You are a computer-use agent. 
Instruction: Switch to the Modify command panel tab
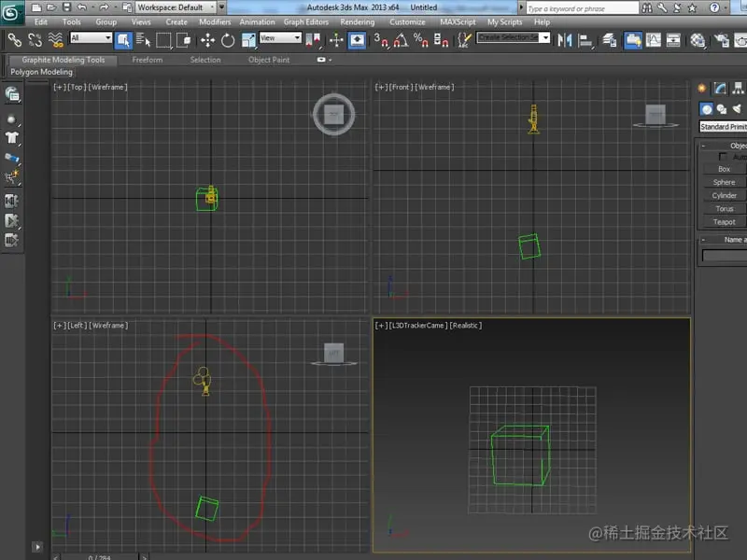coord(720,88)
